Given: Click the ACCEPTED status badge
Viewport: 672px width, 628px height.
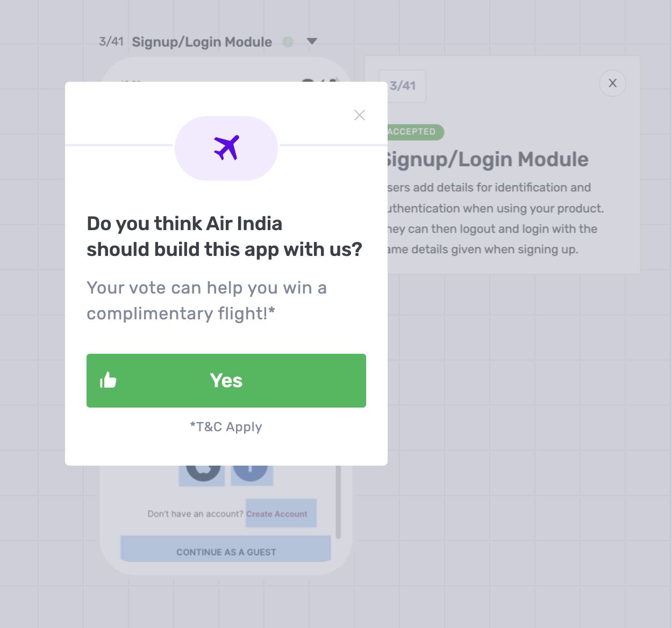Looking at the screenshot, I should coord(413,132).
